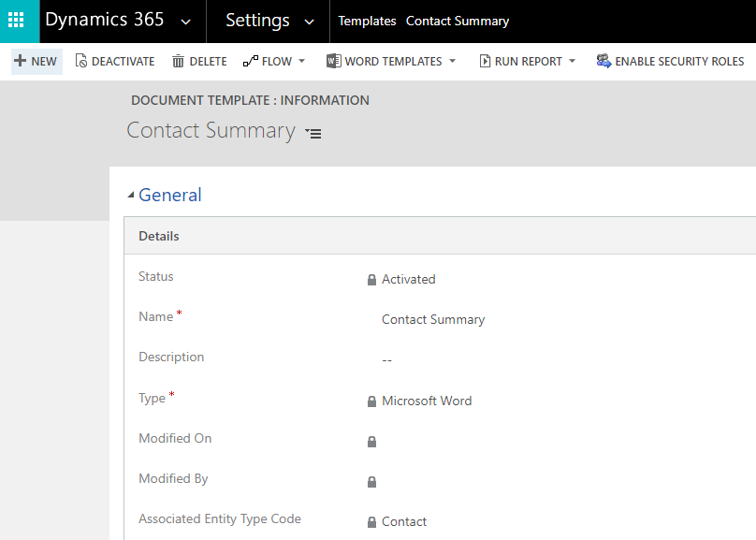
Task: Click the Modified By field label
Action: click(173, 479)
